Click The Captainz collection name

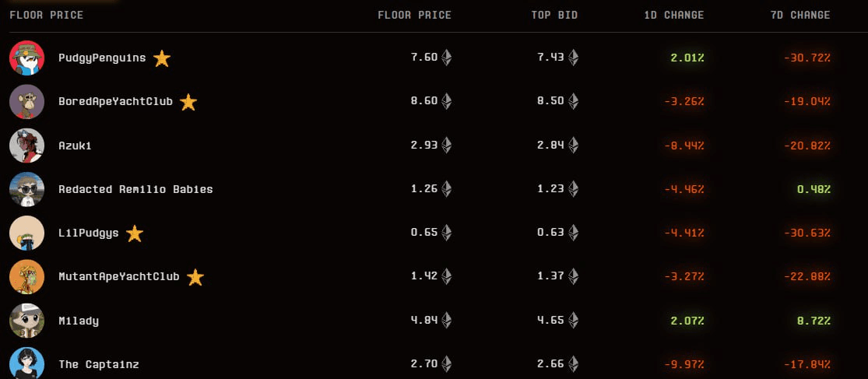[99, 364]
